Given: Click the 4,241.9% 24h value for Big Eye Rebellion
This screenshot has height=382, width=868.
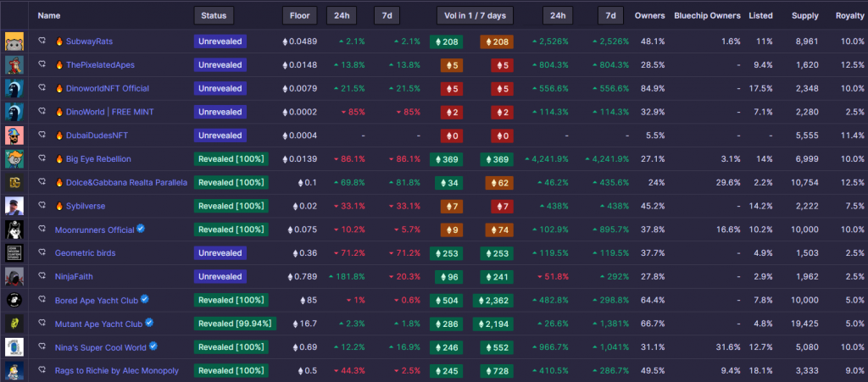Looking at the screenshot, I should (546, 159).
